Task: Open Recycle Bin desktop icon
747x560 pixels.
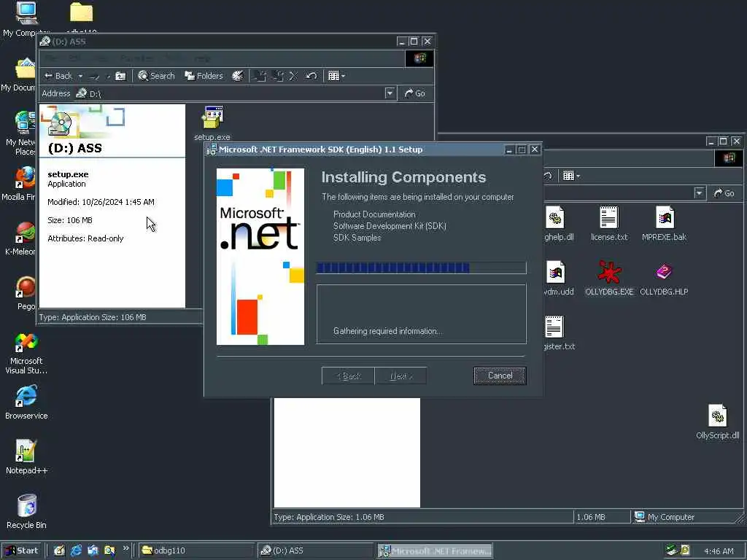Action: [x=26, y=512]
